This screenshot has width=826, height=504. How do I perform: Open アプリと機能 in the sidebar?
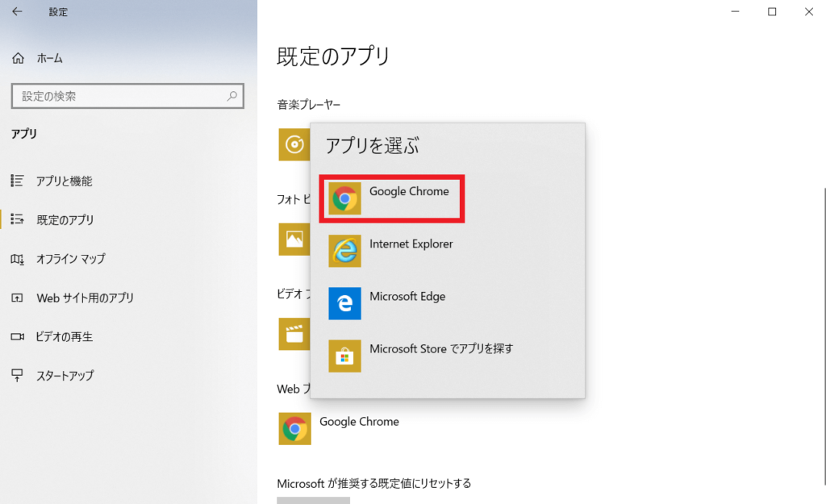pos(64,181)
